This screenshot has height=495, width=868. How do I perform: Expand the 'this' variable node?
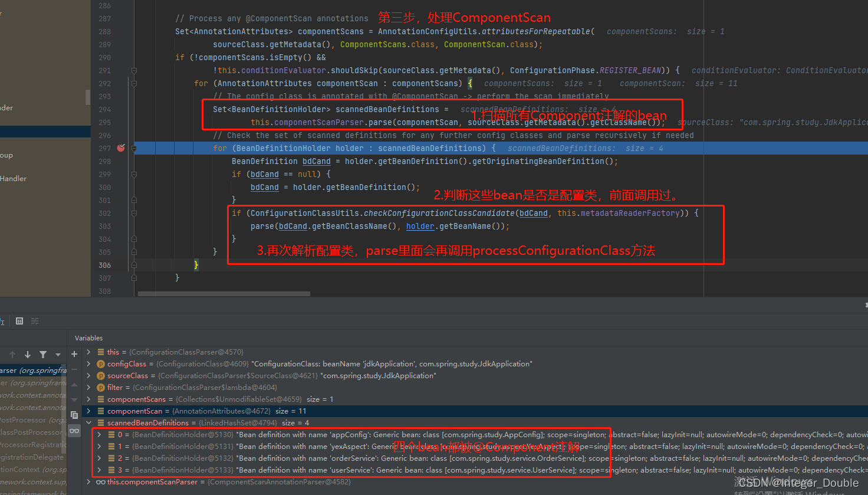tap(89, 352)
